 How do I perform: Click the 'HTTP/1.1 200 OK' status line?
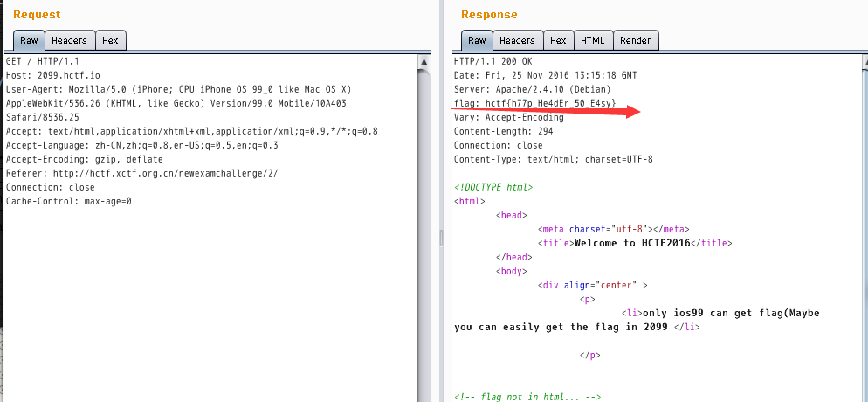[493, 61]
